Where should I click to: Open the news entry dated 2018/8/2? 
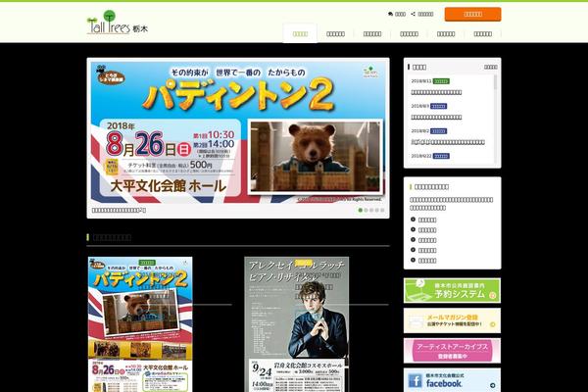pyautogui.click(x=448, y=142)
